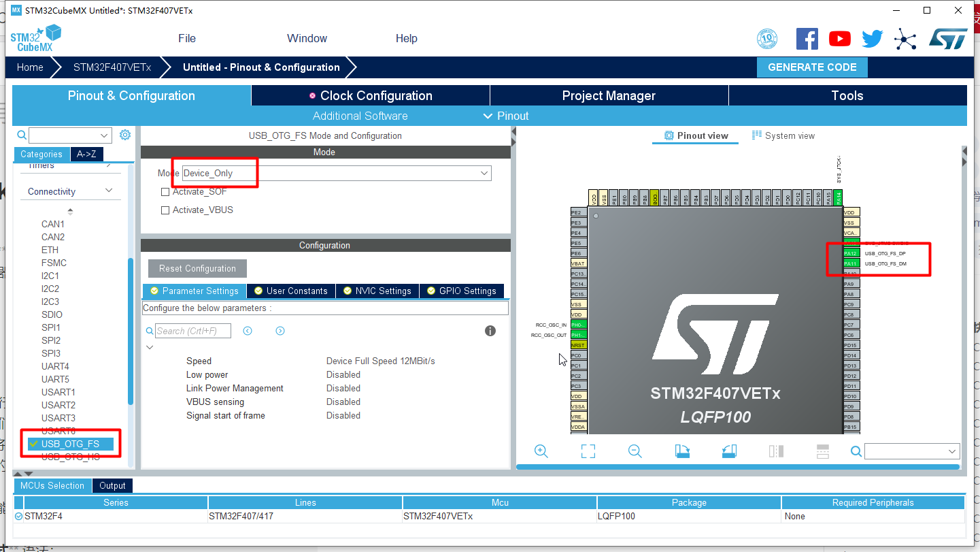
Task: Collapse the Connectivity category chevron
Action: click(x=108, y=191)
